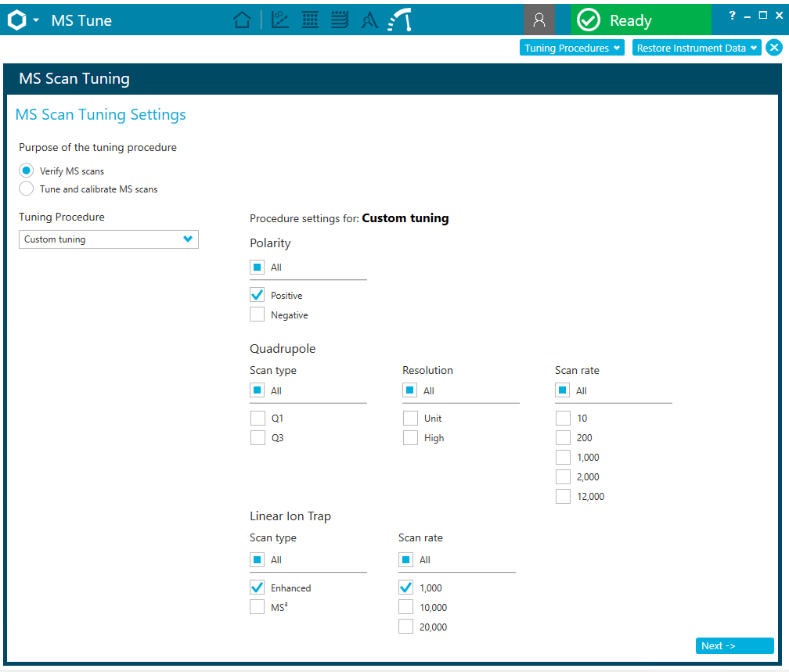Open the application menu arrow beside logo

point(36,20)
